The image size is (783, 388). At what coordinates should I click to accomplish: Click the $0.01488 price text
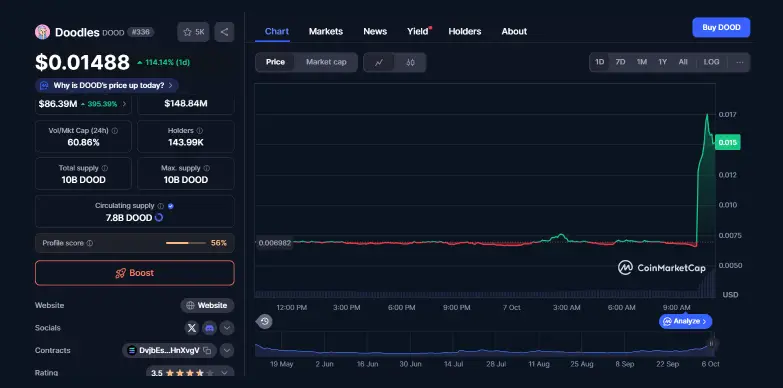coord(82,62)
